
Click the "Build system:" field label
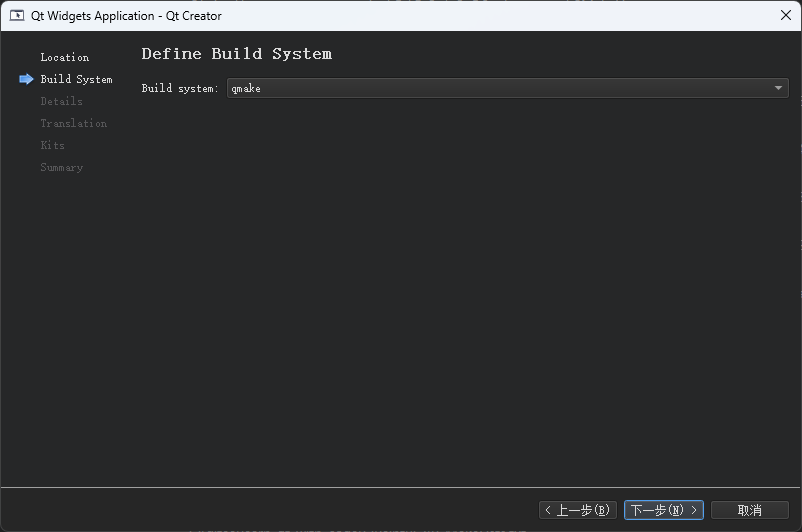point(180,88)
